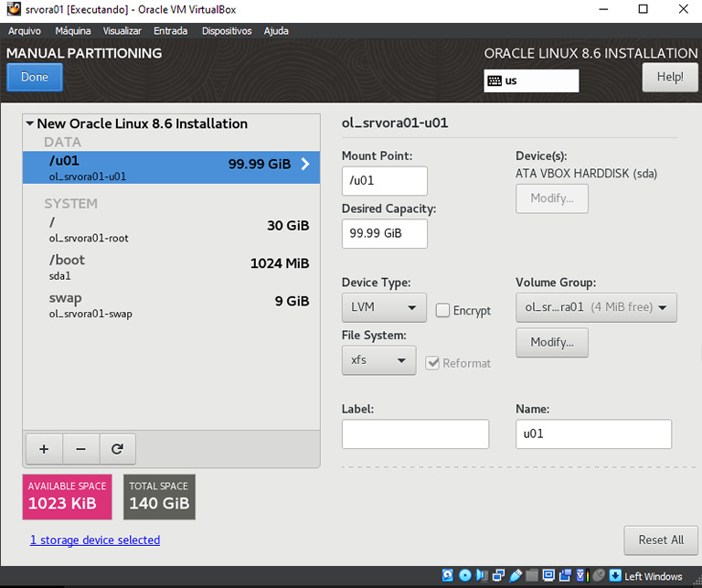Screen dimensions: 702x588
Task: Click the arrow chevron on the /u01 row
Action: pyautogui.click(x=305, y=164)
